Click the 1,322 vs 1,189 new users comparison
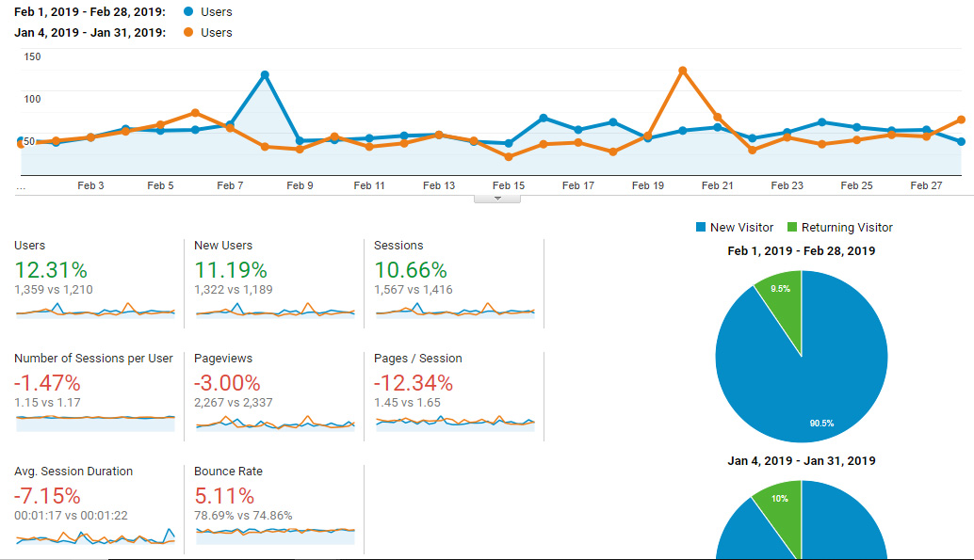 [x=233, y=289]
